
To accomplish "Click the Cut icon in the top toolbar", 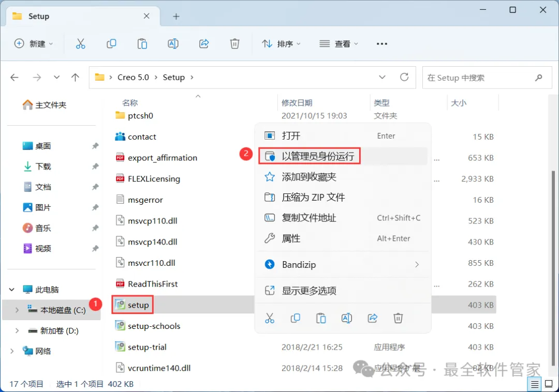I will tap(81, 44).
